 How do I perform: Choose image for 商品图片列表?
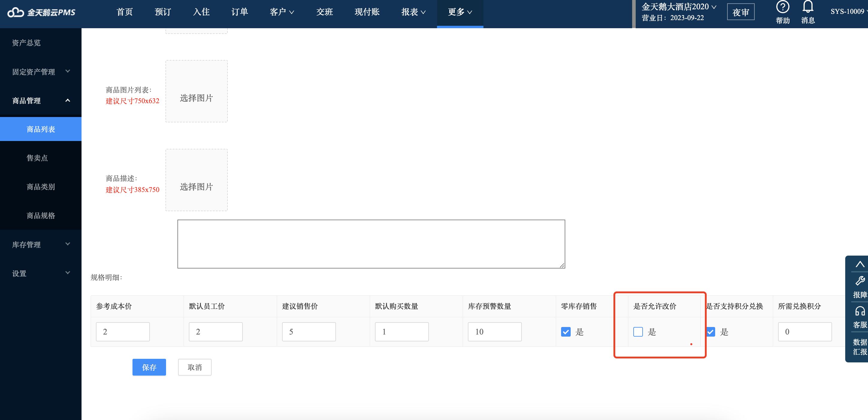(196, 91)
